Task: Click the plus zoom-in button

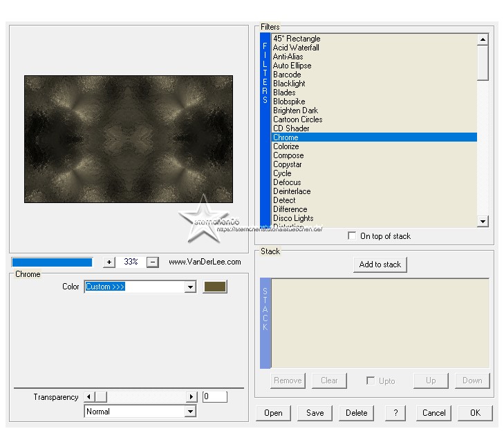Action: [109, 262]
